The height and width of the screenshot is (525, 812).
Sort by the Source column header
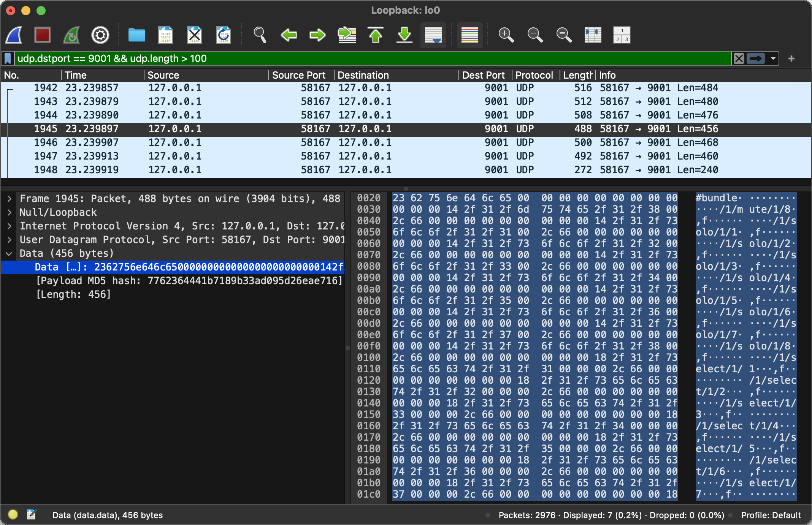click(x=206, y=75)
